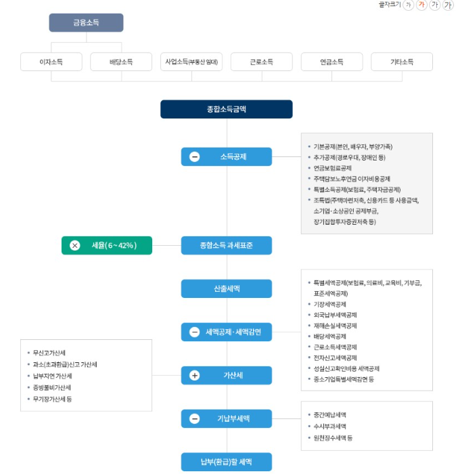The width and height of the screenshot is (456, 476).
Task: Select the 근로소득 box
Action: (x=262, y=62)
